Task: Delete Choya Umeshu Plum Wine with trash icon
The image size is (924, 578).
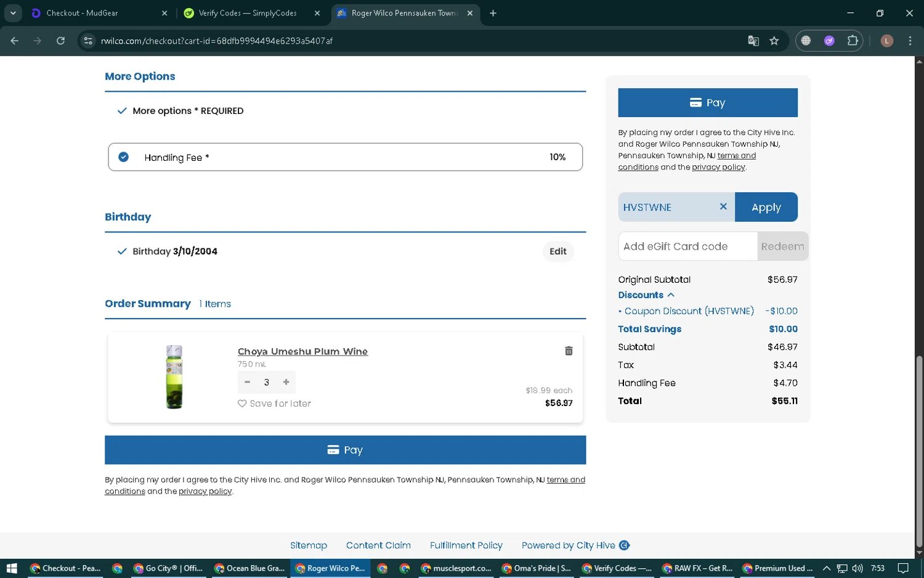Action: (569, 351)
